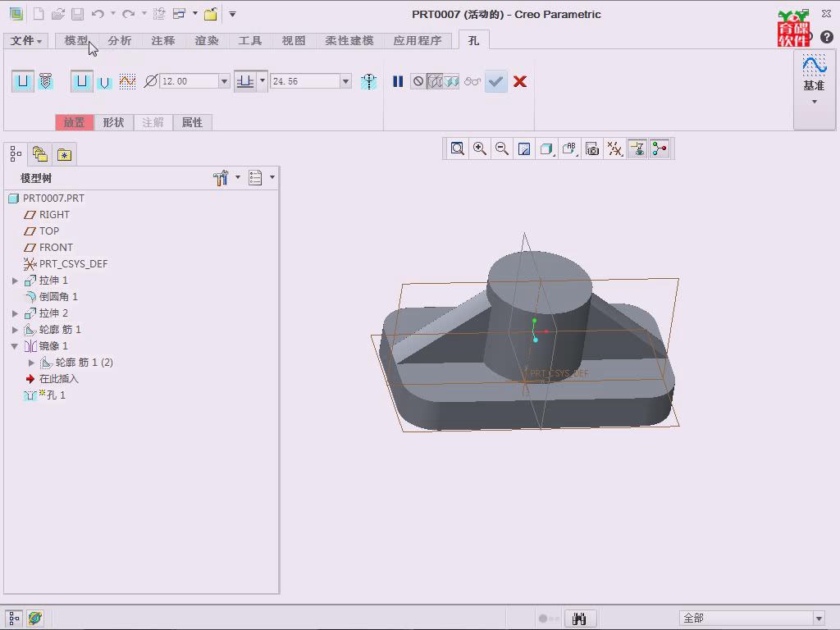Open the 放置 placement panel
The image size is (840, 630).
tap(75, 123)
